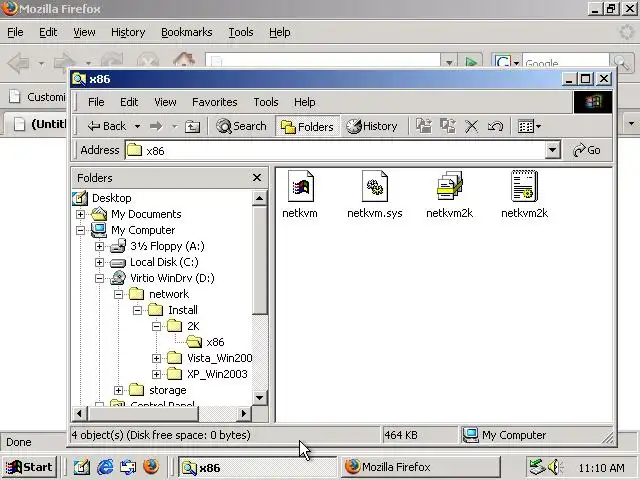This screenshot has width=640, height=480.
Task: Click Firefox green Go arrow
Action: click(471, 62)
